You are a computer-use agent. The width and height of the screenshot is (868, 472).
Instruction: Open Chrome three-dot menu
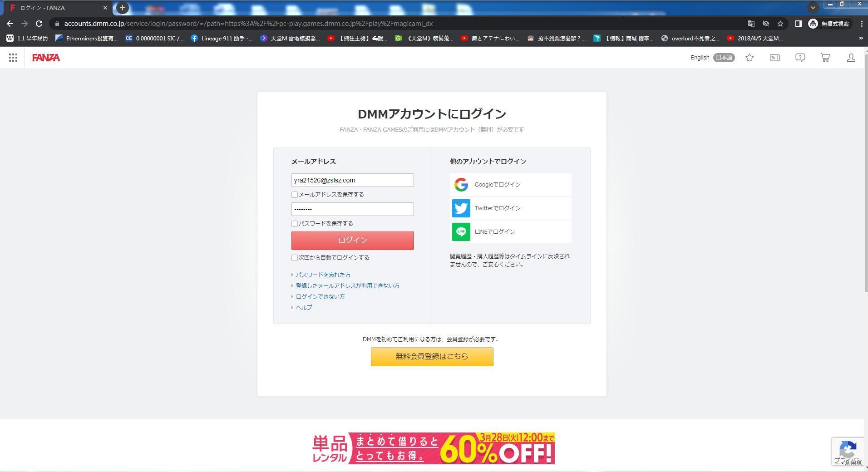pyautogui.click(x=862, y=24)
